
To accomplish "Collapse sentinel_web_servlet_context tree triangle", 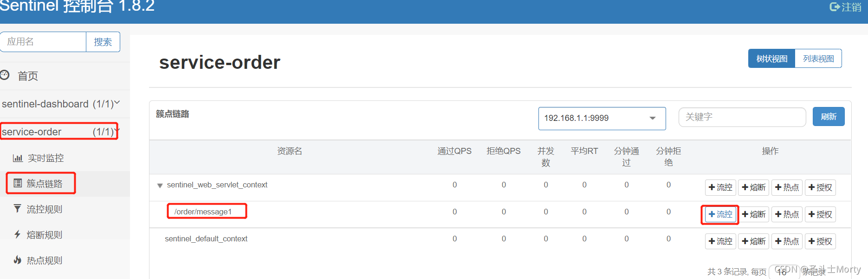I will pos(160,186).
